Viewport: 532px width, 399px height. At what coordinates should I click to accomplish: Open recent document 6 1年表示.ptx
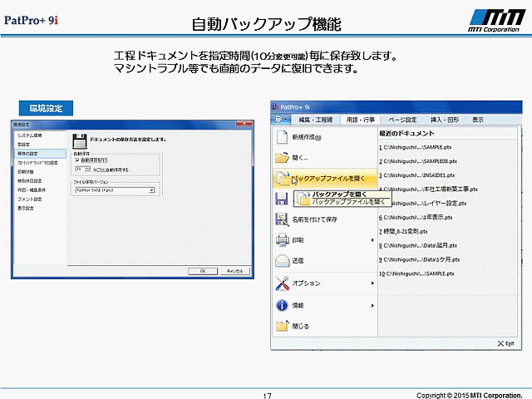coord(416,218)
